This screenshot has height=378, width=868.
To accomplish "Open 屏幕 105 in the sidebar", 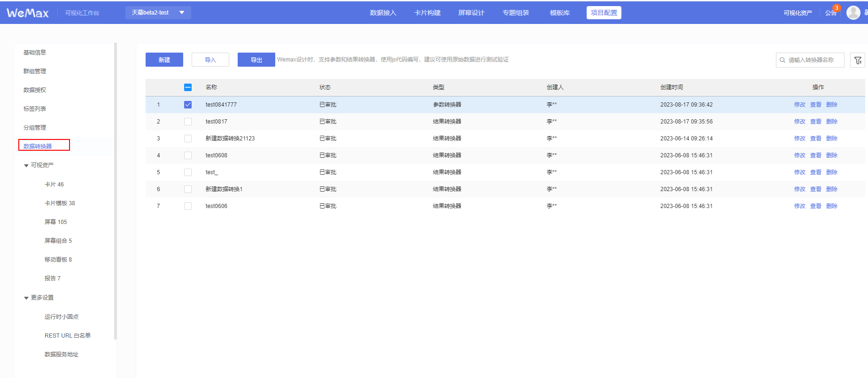I will pyautogui.click(x=55, y=222).
